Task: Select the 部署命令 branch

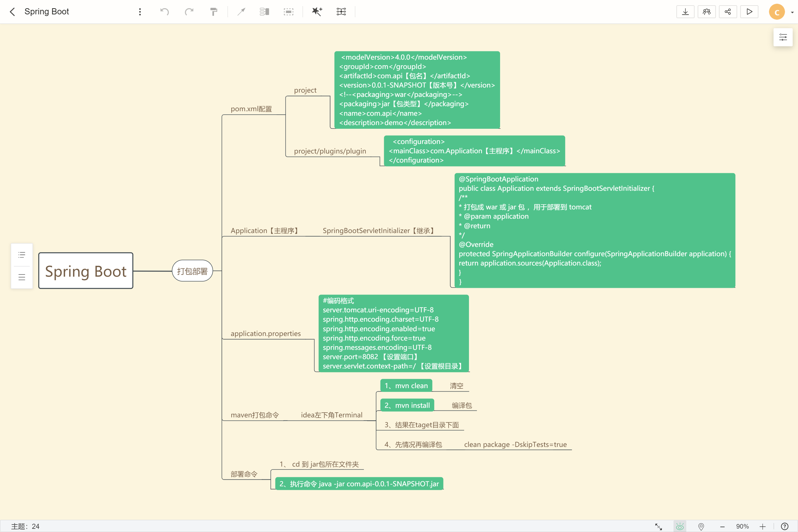Action: tap(244, 474)
